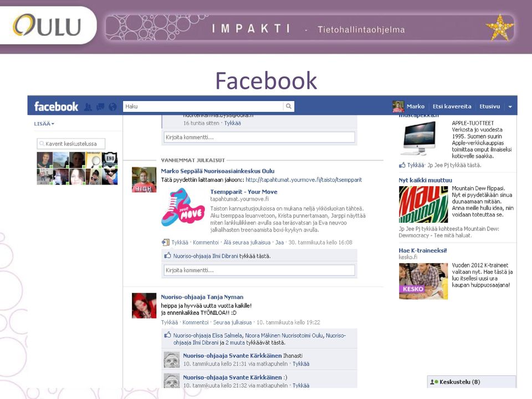Open Nuoriso-ohjaaja Tanja Nyman profile
The image size is (532, 399).
[x=202, y=297]
